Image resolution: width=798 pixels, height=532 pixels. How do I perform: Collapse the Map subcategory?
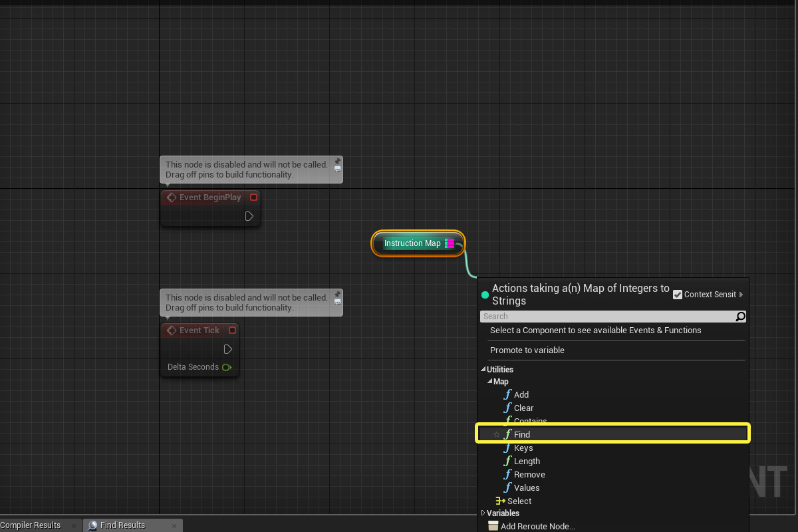pyautogui.click(x=489, y=382)
